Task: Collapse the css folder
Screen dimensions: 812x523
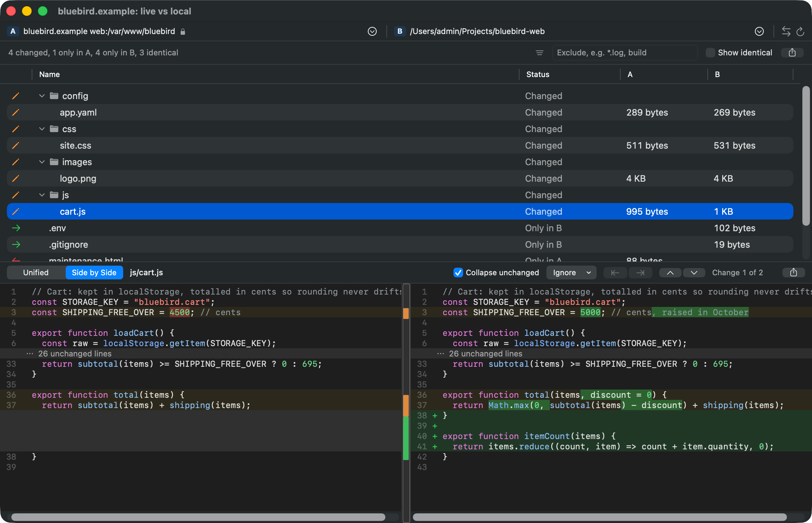Action: tap(42, 129)
